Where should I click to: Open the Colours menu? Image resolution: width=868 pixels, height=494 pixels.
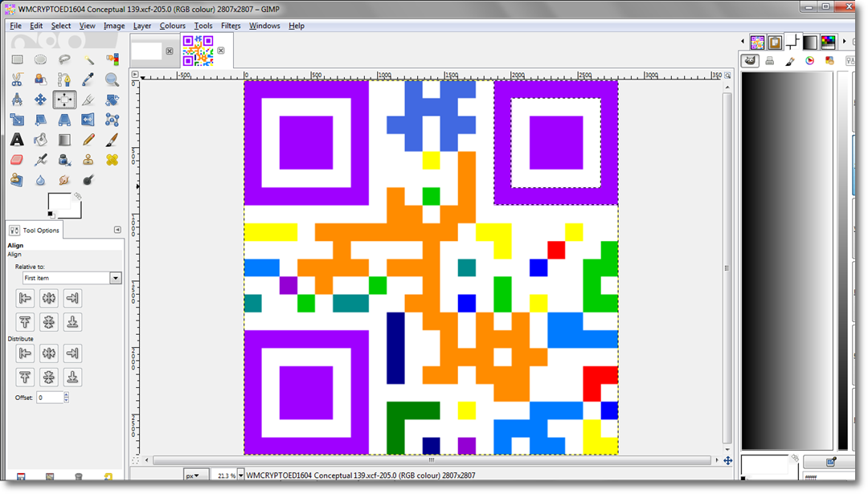tap(173, 26)
